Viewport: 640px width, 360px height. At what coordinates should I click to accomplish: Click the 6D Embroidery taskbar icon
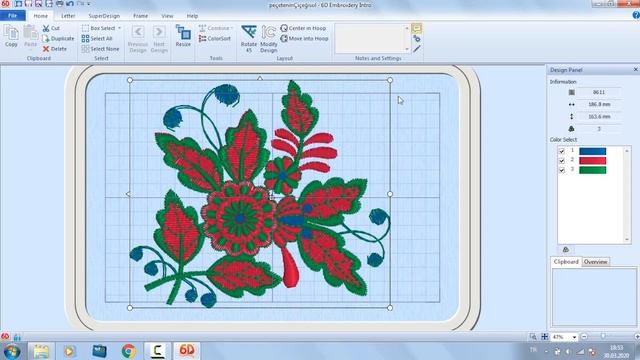coord(187,351)
